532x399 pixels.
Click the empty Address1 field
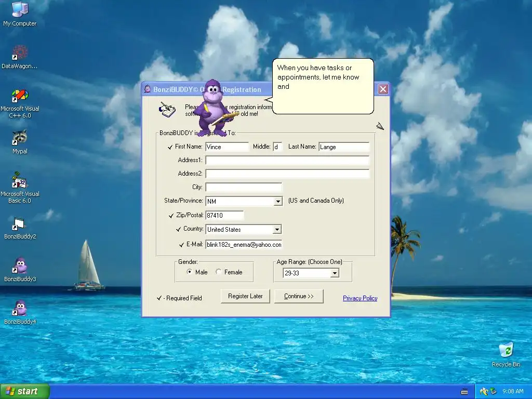coord(287,160)
